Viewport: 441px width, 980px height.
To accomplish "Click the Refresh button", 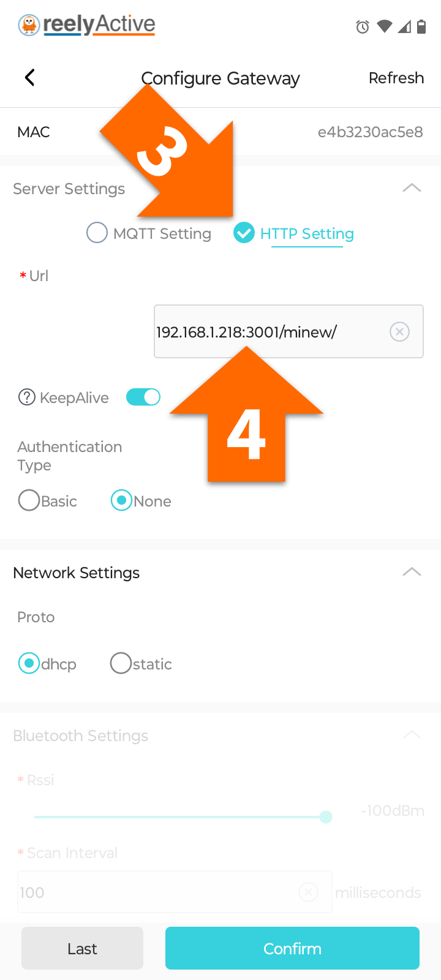I will tap(396, 78).
